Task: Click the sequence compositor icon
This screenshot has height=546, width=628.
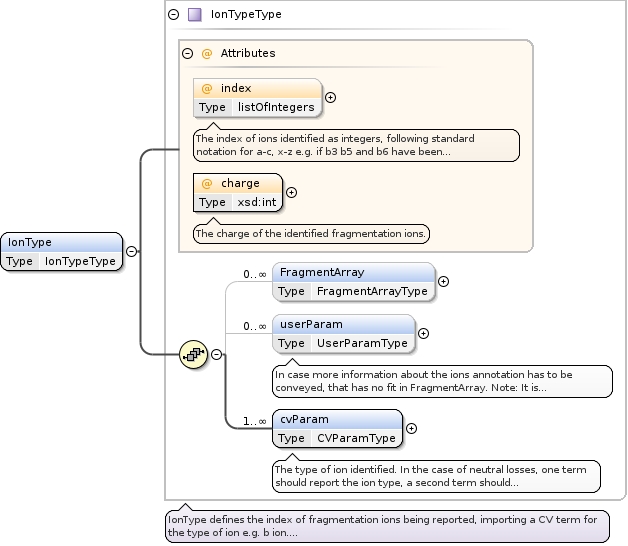Action: pyautogui.click(x=193, y=354)
